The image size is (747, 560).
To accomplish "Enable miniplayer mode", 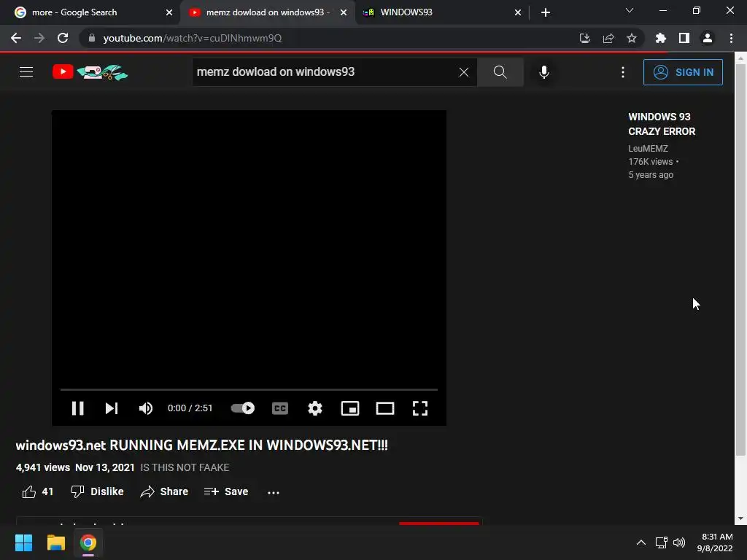I will [x=350, y=408].
